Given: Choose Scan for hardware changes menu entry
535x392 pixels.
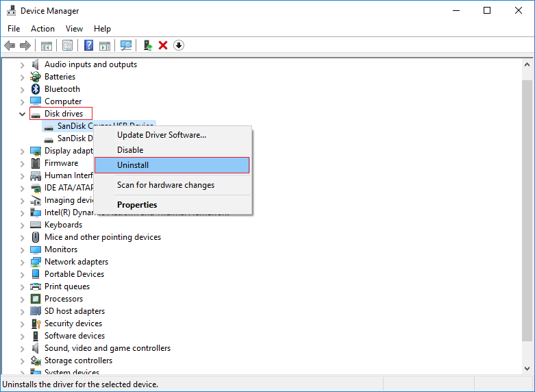Looking at the screenshot, I should pos(173,185).
